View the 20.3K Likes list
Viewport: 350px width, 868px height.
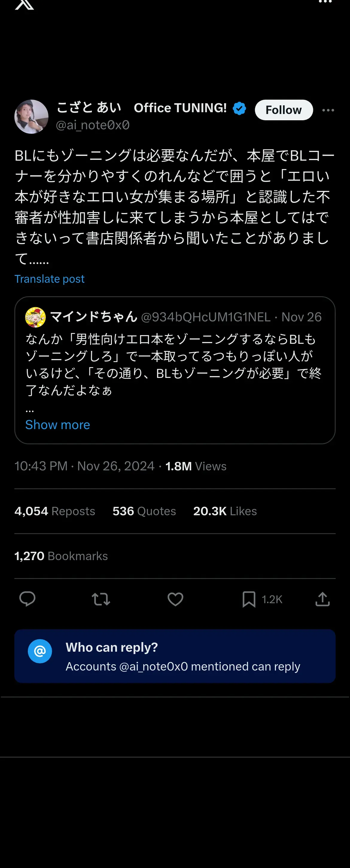225,511
